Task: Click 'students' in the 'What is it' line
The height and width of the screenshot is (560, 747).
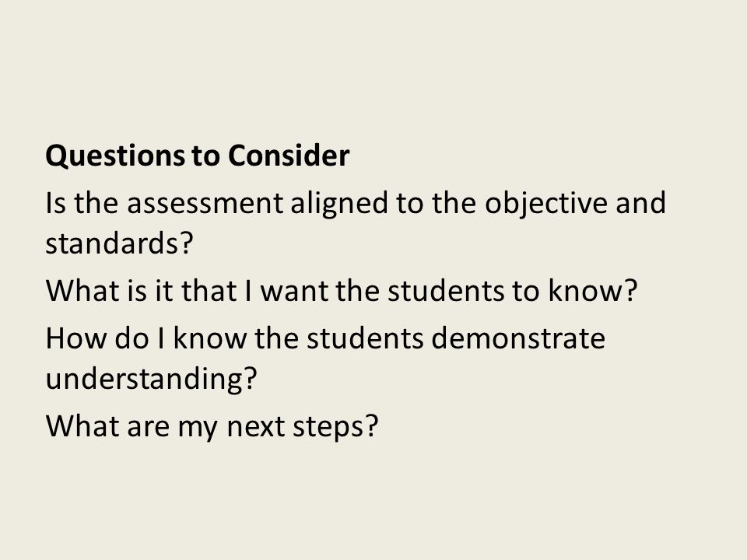Action: (x=445, y=290)
